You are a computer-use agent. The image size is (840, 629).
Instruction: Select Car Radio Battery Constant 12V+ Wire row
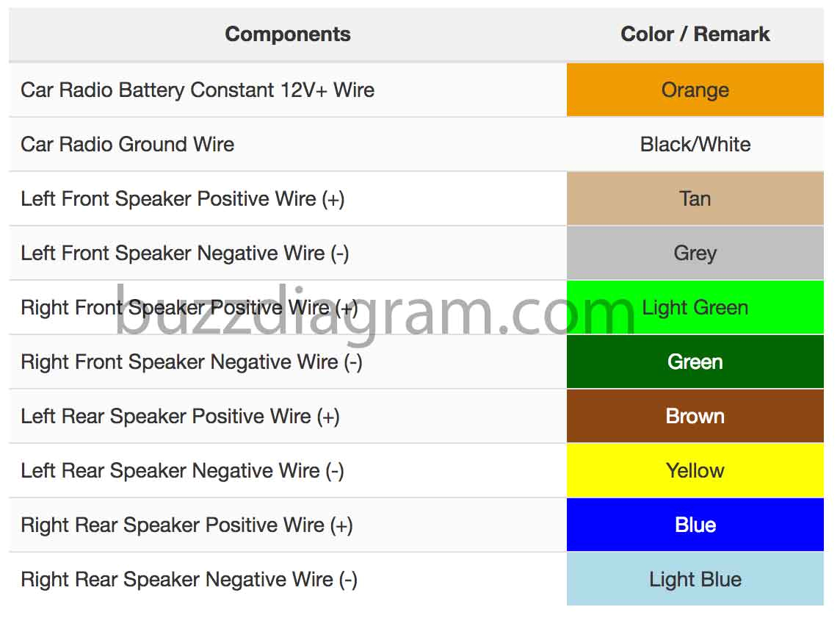point(198,90)
